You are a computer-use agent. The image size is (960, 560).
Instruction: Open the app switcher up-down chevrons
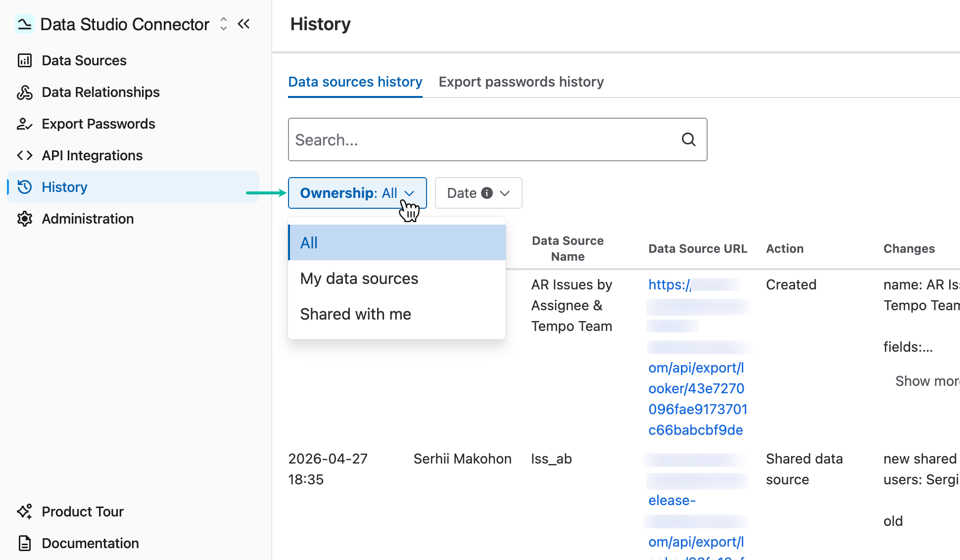[224, 24]
